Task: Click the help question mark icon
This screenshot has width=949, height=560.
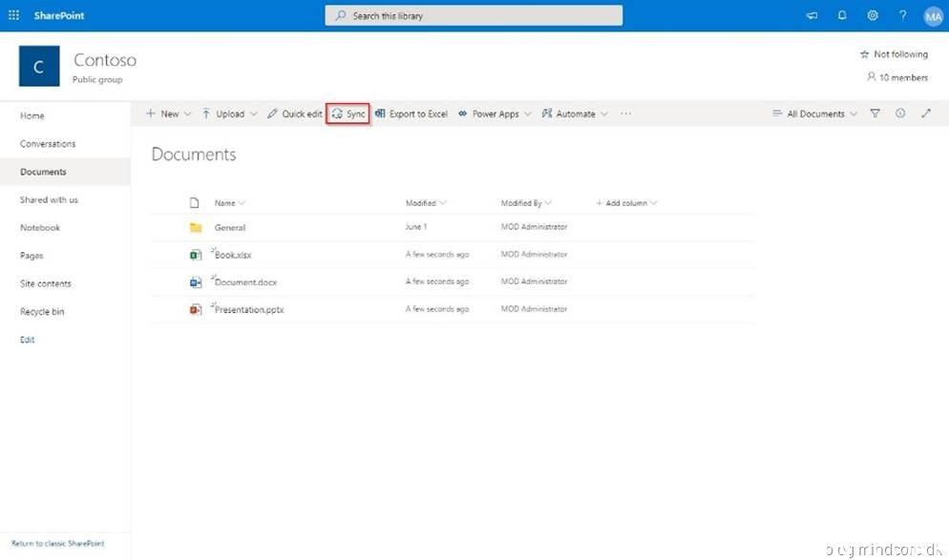Action: coord(902,15)
